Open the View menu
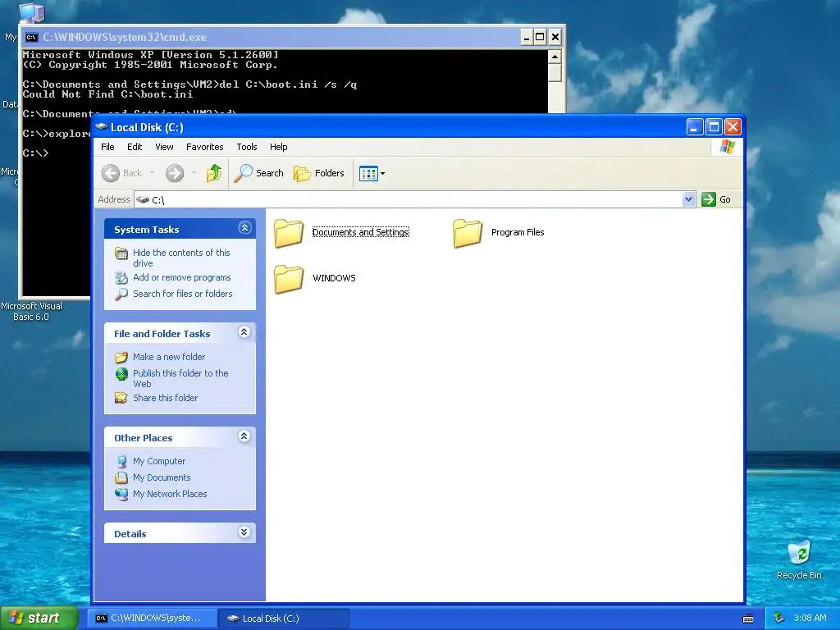This screenshot has width=840, height=630. (164, 147)
